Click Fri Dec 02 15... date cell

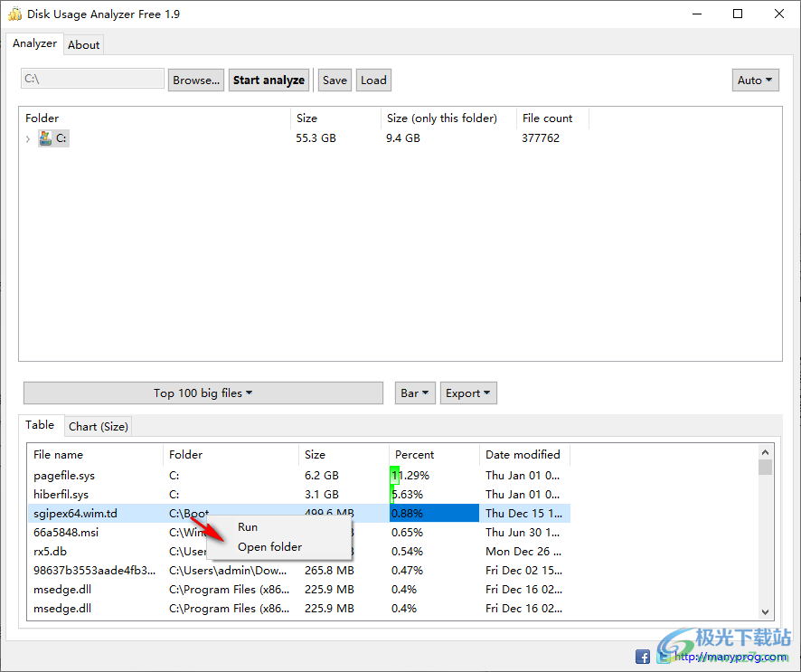click(x=523, y=571)
